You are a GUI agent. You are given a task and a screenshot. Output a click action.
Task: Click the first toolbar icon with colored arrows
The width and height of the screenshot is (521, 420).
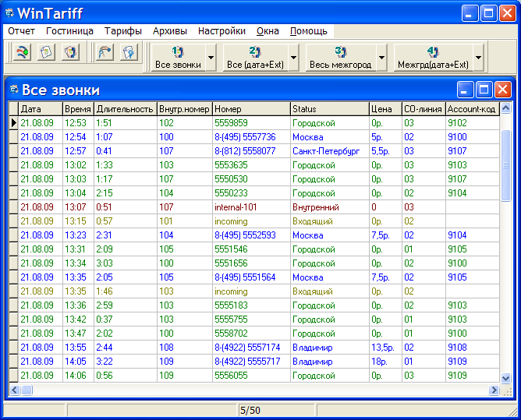coord(23,53)
